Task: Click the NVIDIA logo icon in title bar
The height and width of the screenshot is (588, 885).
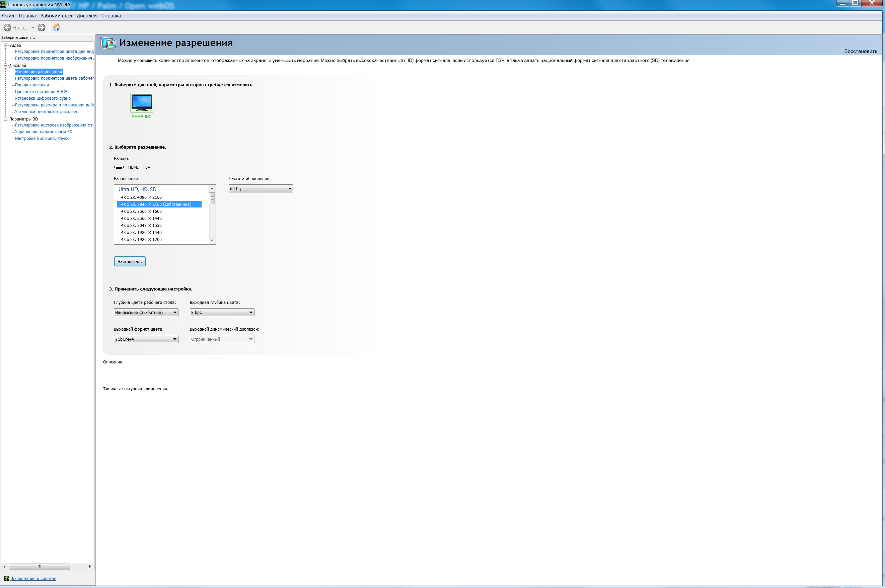Action: pyautogui.click(x=3, y=4)
